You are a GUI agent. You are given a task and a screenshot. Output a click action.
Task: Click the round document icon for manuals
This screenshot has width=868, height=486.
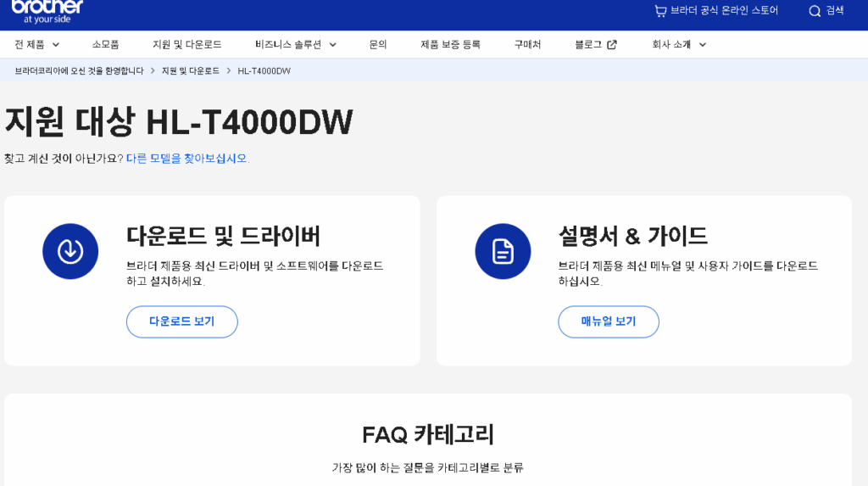503,251
